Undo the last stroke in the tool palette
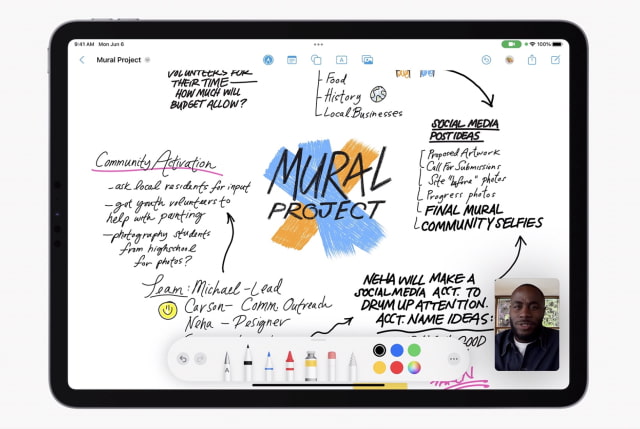The height and width of the screenshot is (429, 640). point(183,359)
